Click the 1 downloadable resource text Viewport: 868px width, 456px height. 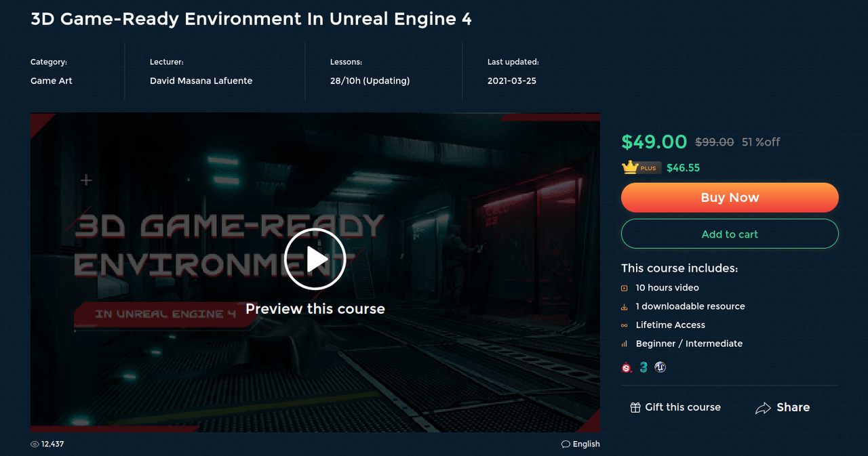690,306
